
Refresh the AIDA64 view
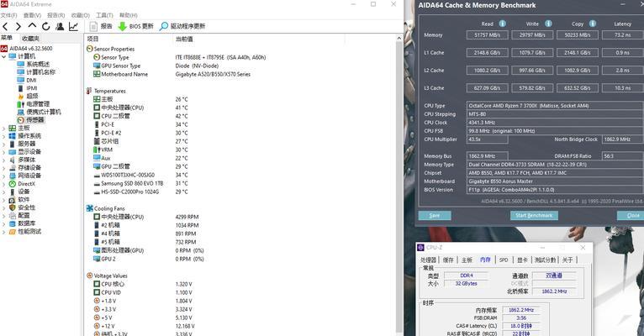point(46,27)
